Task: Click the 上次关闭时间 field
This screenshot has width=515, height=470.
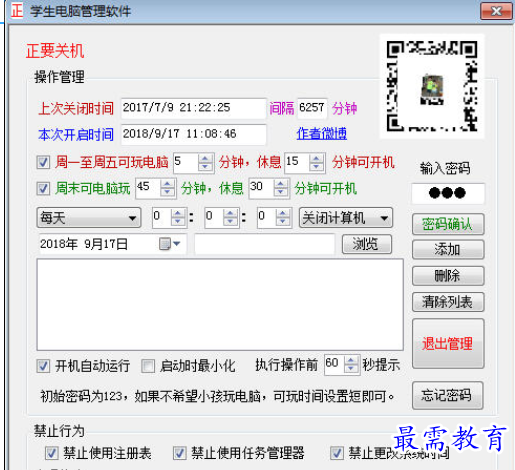Action: click(x=194, y=108)
